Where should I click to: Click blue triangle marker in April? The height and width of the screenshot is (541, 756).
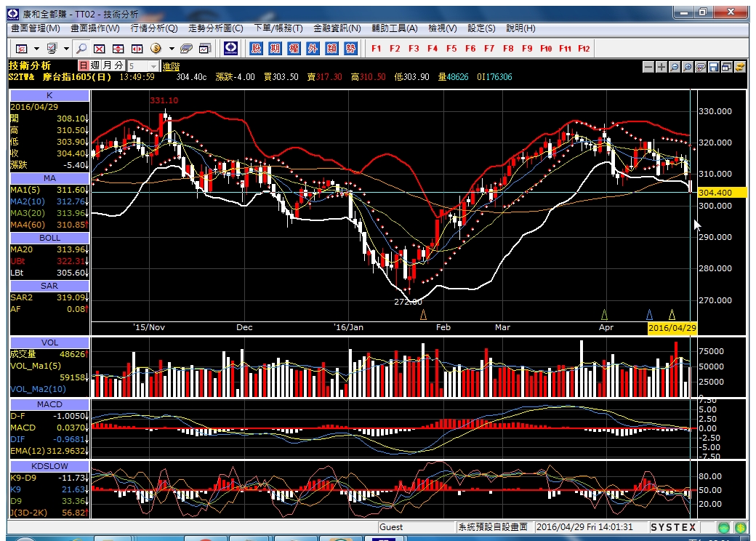(x=649, y=315)
